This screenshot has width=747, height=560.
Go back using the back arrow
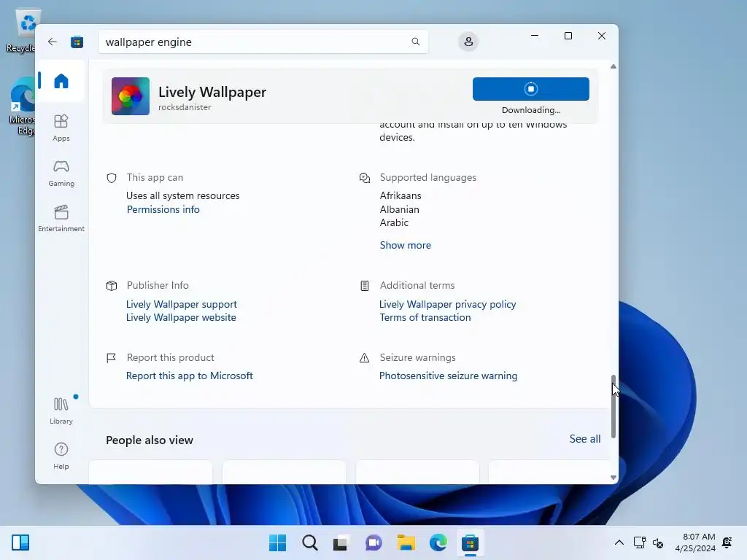coord(53,42)
